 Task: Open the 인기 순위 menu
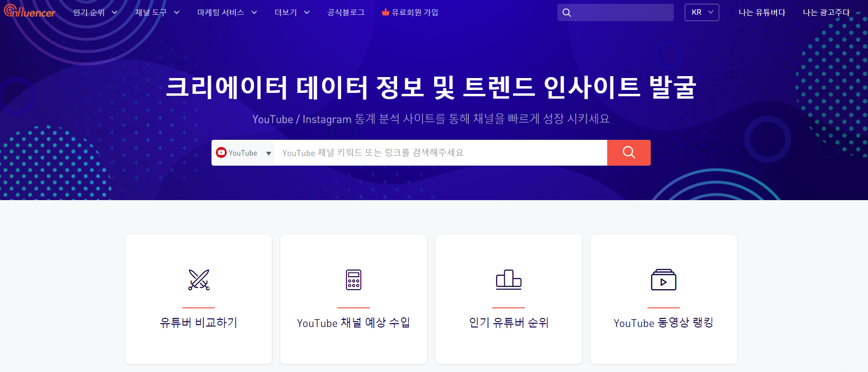point(89,12)
